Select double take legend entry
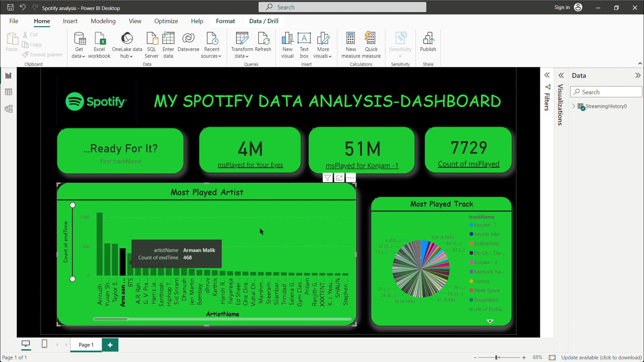644x362 pixels. [484, 234]
